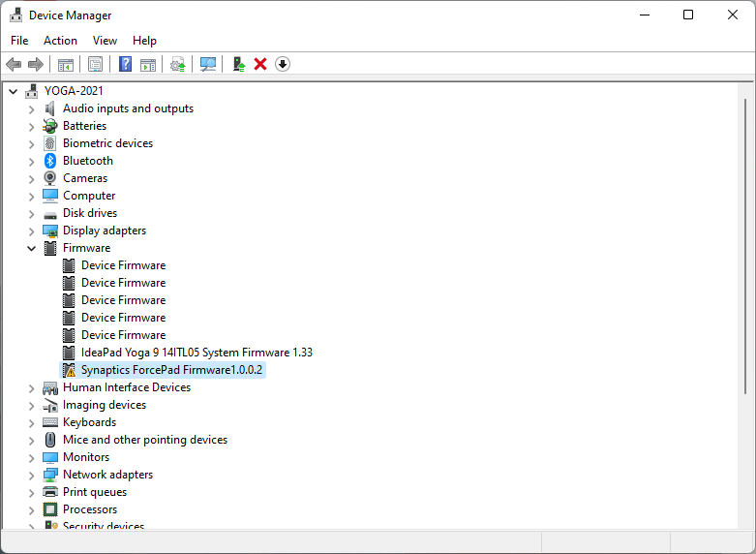
Task: Click the Biometric devices fingerprint icon
Action: (x=50, y=143)
